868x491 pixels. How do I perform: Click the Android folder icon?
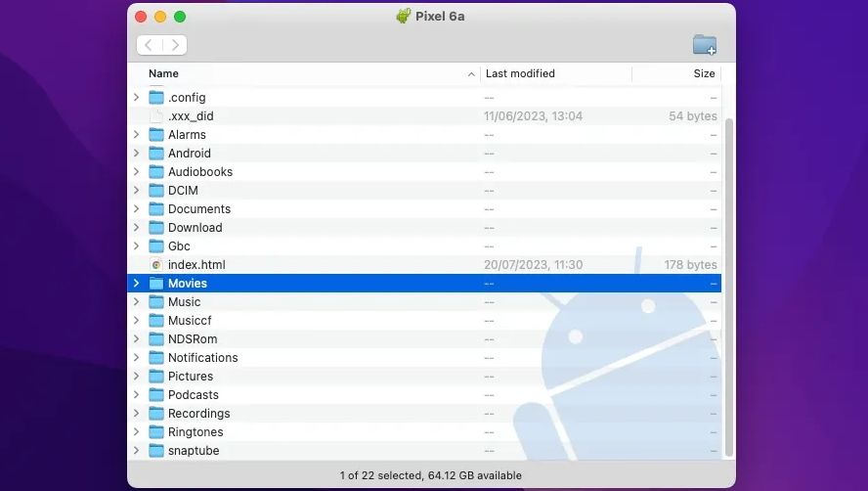pos(156,153)
